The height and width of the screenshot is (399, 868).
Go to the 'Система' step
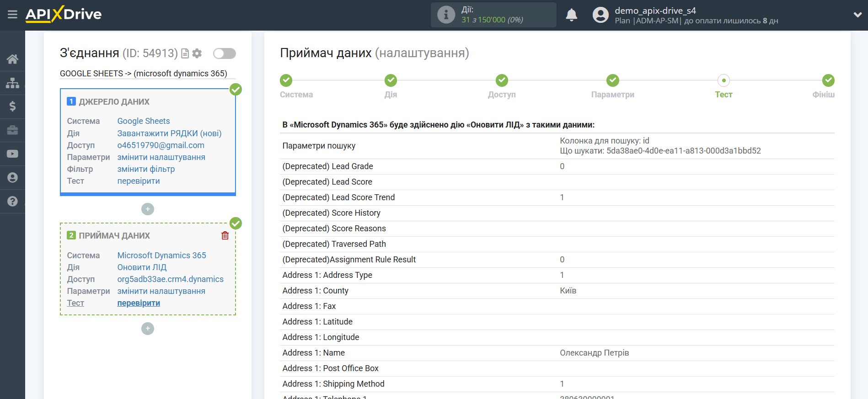click(296, 95)
